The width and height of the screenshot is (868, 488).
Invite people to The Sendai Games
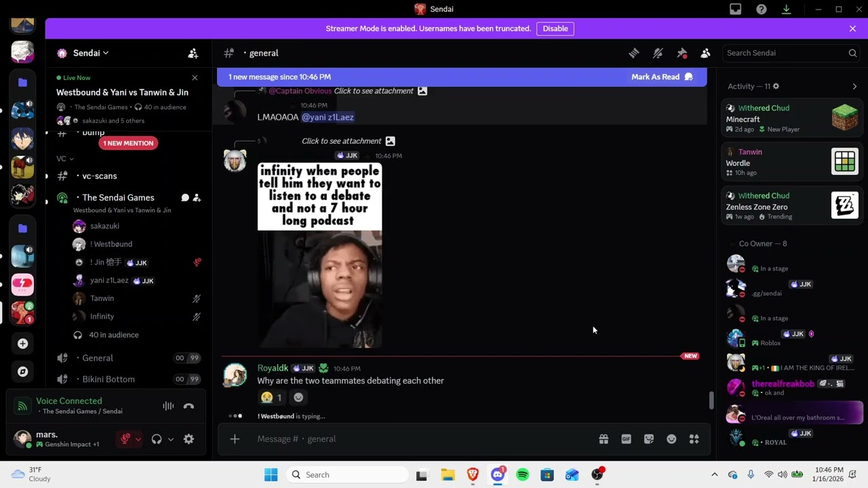(x=197, y=198)
